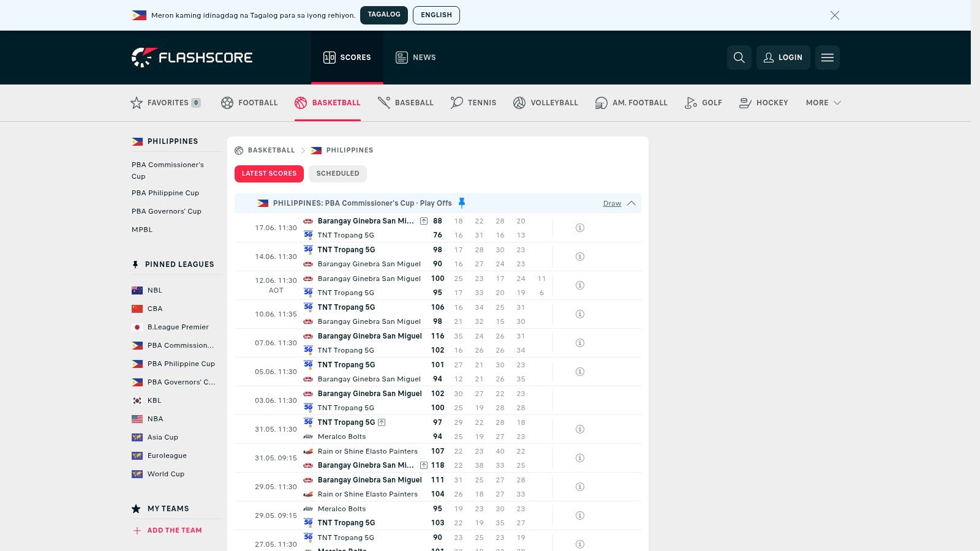Open match info for 05.06. game

(x=580, y=372)
